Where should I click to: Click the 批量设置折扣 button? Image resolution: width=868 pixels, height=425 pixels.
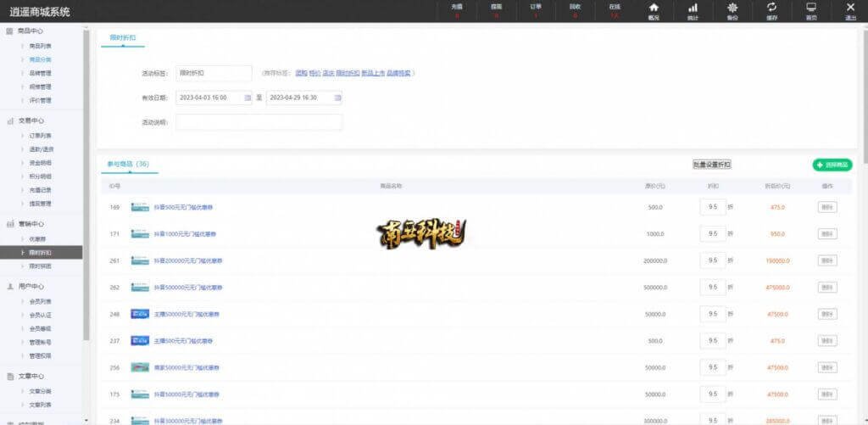click(711, 165)
